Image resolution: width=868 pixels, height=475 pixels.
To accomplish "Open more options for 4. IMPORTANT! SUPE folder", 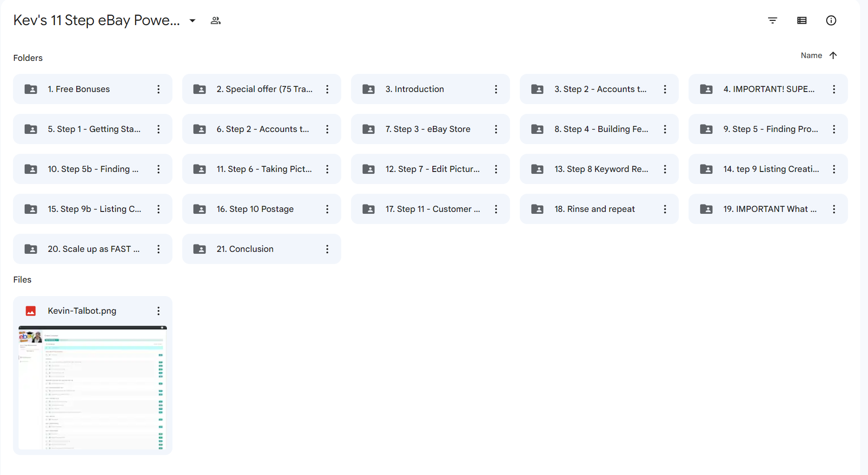I will (x=834, y=89).
